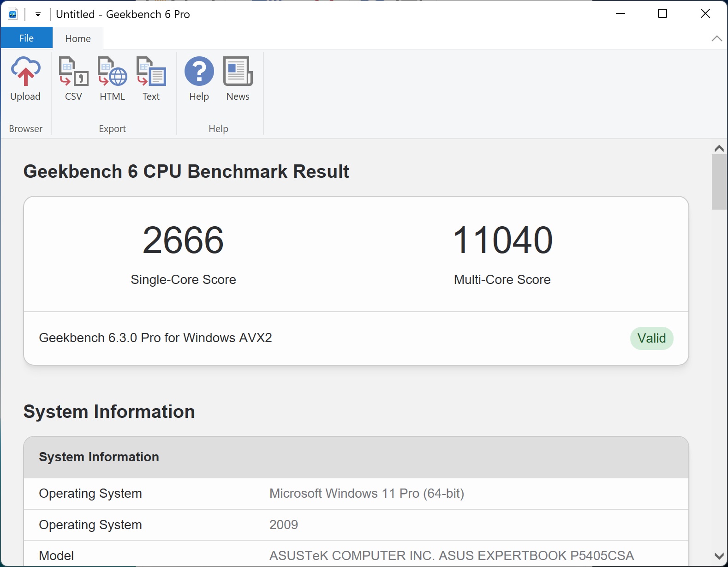Click the scroll down arrow
Image resolution: width=728 pixels, height=567 pixels.
tap(719, 556)
